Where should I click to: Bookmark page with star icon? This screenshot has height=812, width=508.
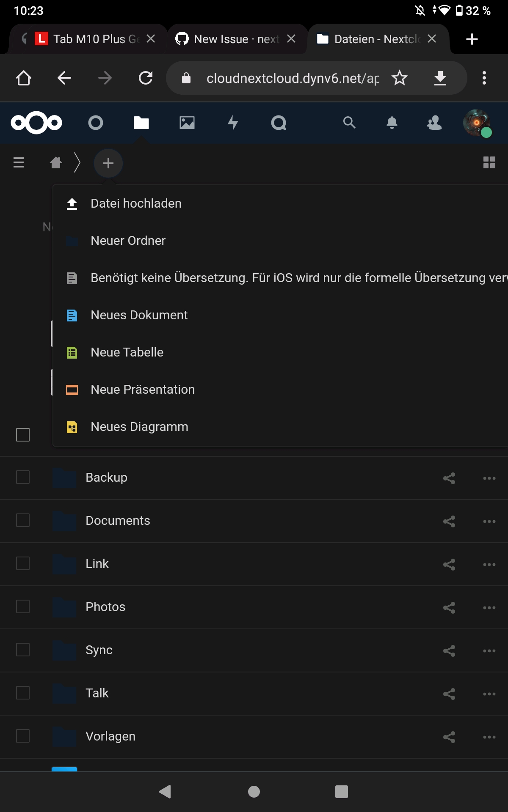tap(400, 78)
